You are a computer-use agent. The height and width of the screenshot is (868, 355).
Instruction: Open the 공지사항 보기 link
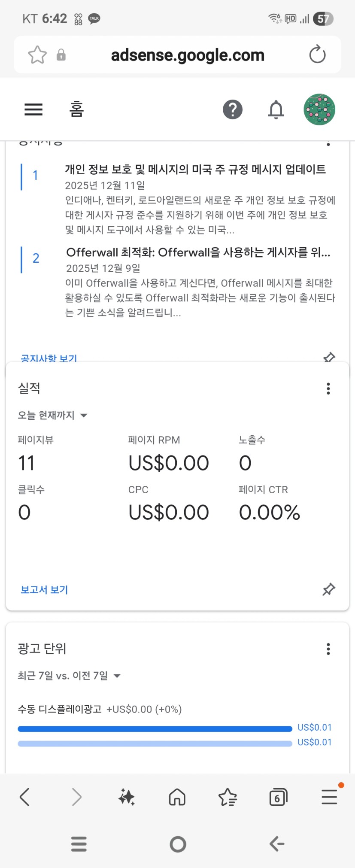click(x=49, y=358)
